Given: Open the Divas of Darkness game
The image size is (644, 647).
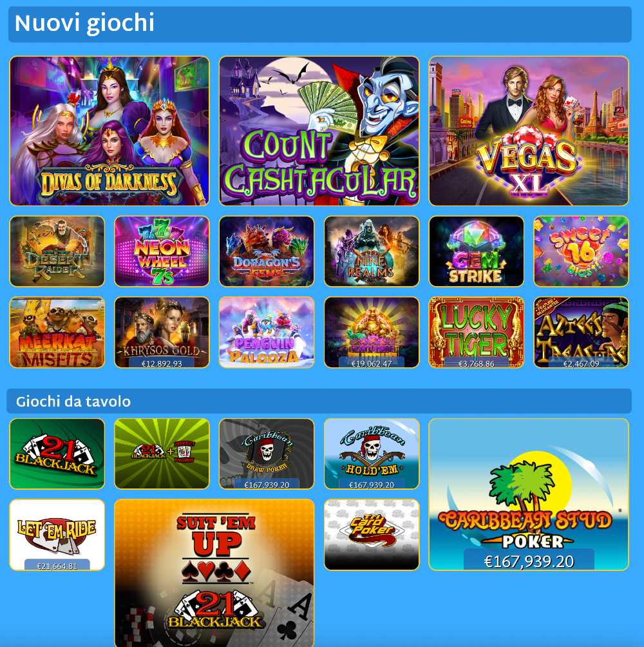Looking at the screenshot, I should coord(109,131).
